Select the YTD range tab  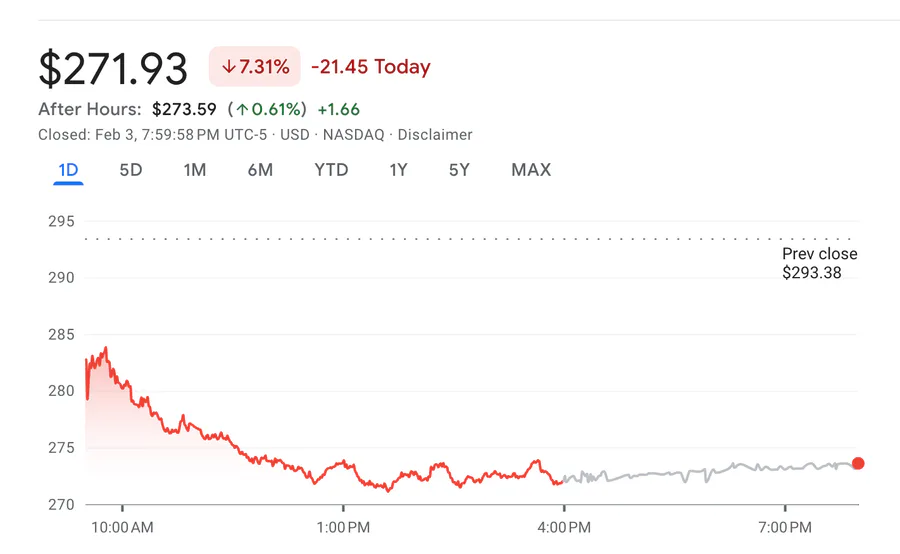point(331,170)
